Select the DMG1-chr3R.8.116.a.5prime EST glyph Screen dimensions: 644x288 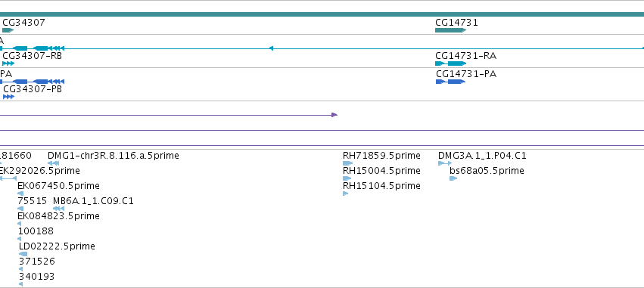pyautogui.click(x=54, y=163)
